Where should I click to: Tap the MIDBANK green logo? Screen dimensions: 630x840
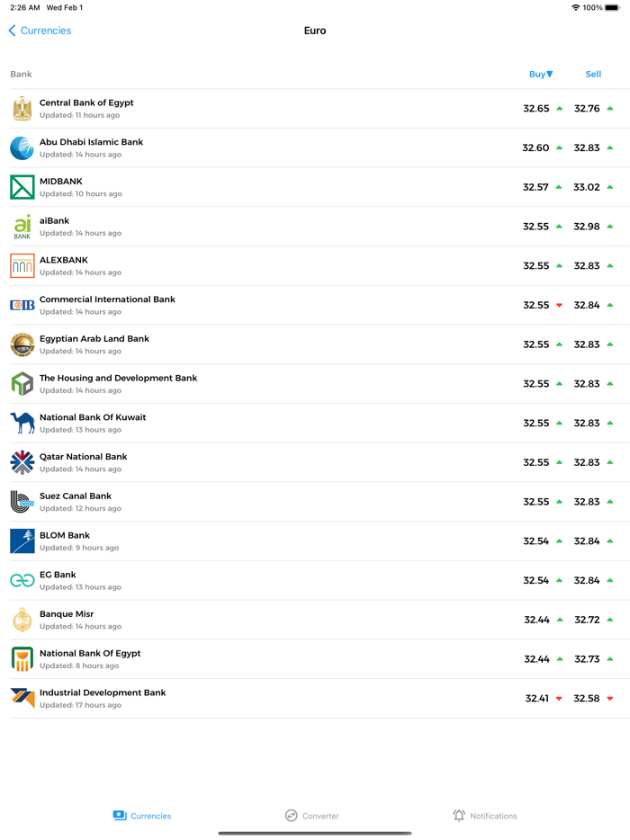pos(22,187)
